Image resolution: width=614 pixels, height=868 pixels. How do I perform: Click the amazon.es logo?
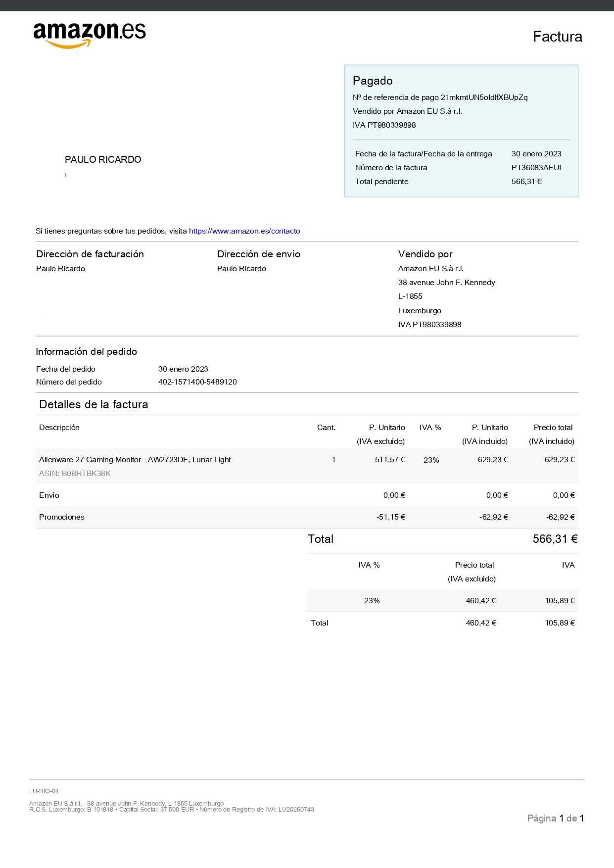90,36
